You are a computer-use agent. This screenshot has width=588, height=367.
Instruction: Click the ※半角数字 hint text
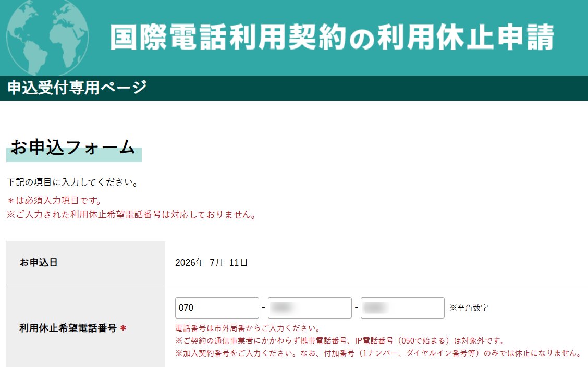click(469, 308)
